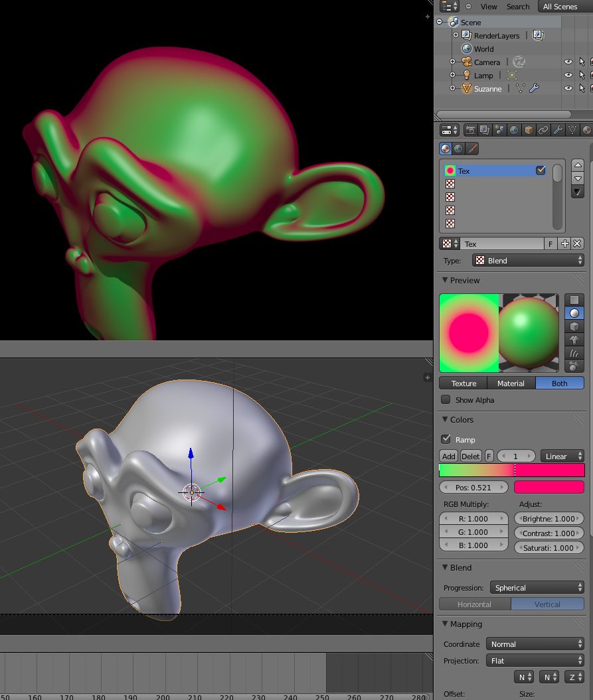Add new texture plus icon
Screen dimensions: 593x700
pos(565,244)
